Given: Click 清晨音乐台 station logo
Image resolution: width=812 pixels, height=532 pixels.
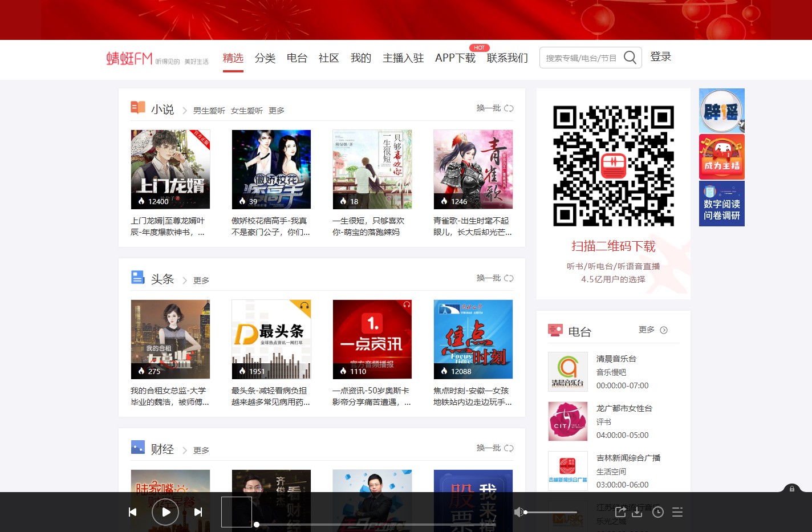Looking at the screenshot, I should point(568,372).
